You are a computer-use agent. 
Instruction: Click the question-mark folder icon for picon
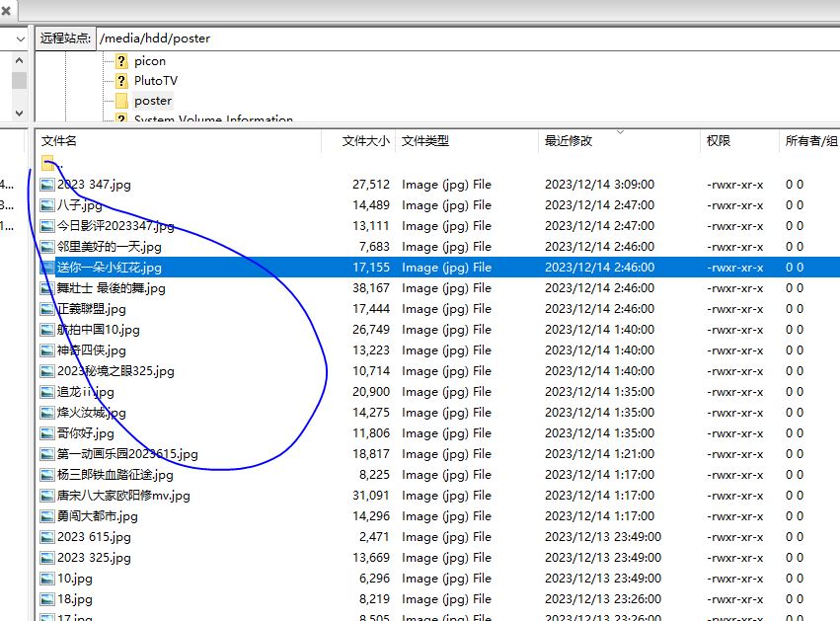[121, 61]
